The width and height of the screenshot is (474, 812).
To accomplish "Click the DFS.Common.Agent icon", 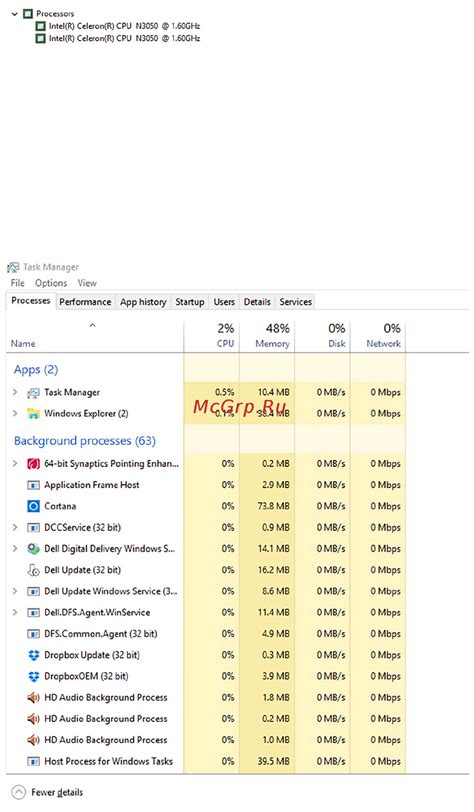I will 33,634.
